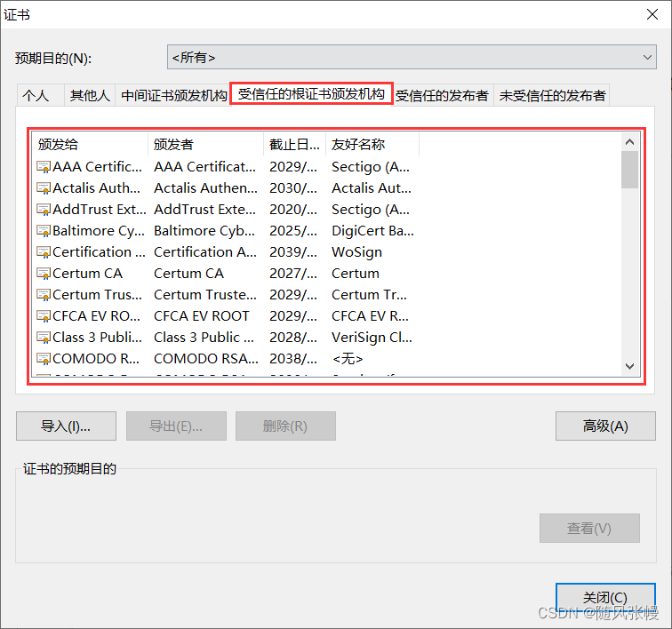This screenshot has width=672, height=629.
Task: Close the 证书 dialog with the X
Action: [x=652, y=14]
